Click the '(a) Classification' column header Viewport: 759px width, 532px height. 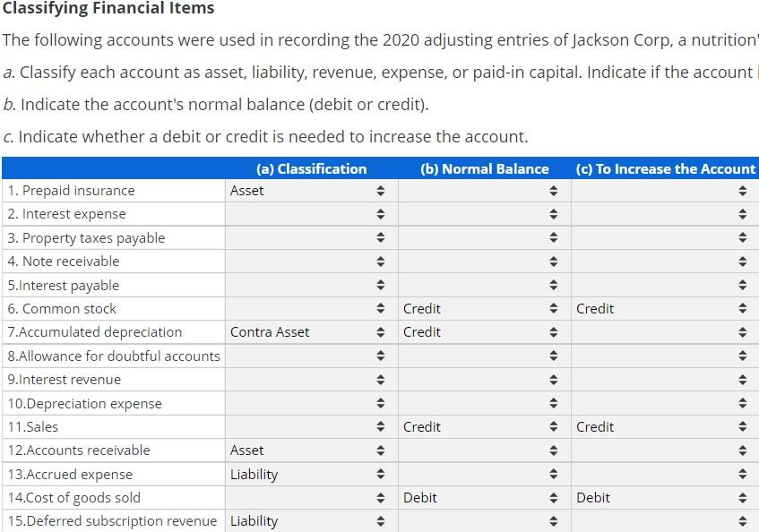click(x=311, y=168)
